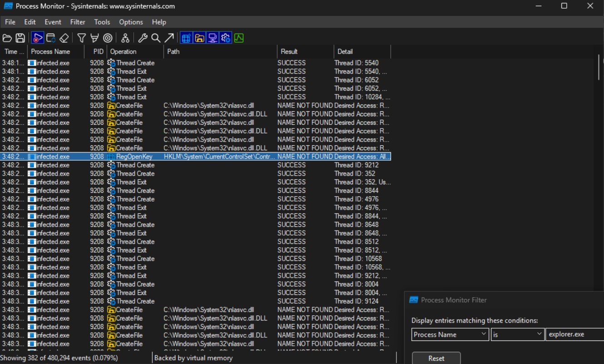Select the Include Process From Window target icon
This screenshot has width=604, height=364.
tap(108, 38)
